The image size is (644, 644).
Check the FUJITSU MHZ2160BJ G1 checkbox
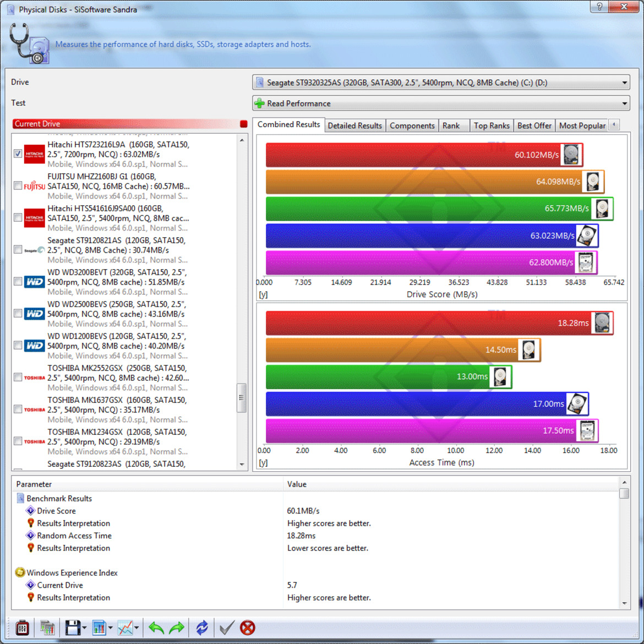click(18, 185)
